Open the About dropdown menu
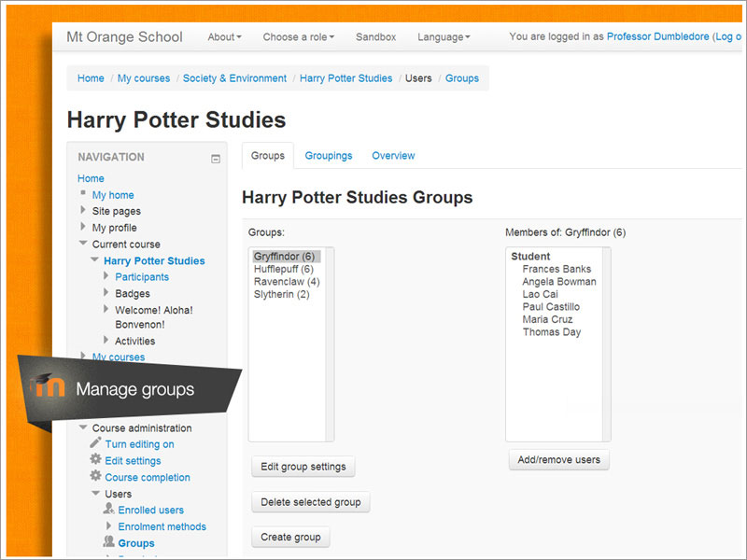 (x=224, y=37)
